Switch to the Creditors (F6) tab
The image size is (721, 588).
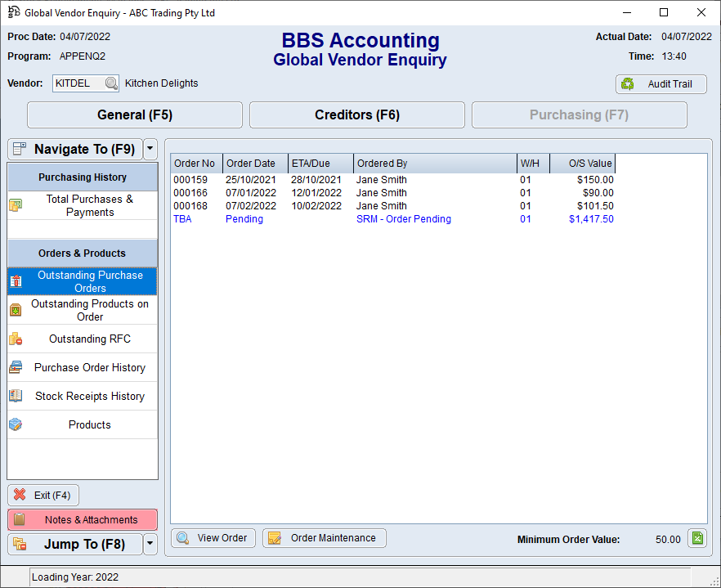[x=356, y=114]
